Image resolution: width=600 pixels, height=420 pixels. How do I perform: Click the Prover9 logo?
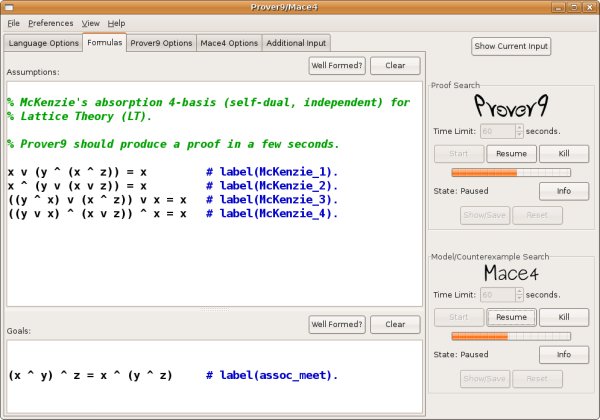[511, 106]
